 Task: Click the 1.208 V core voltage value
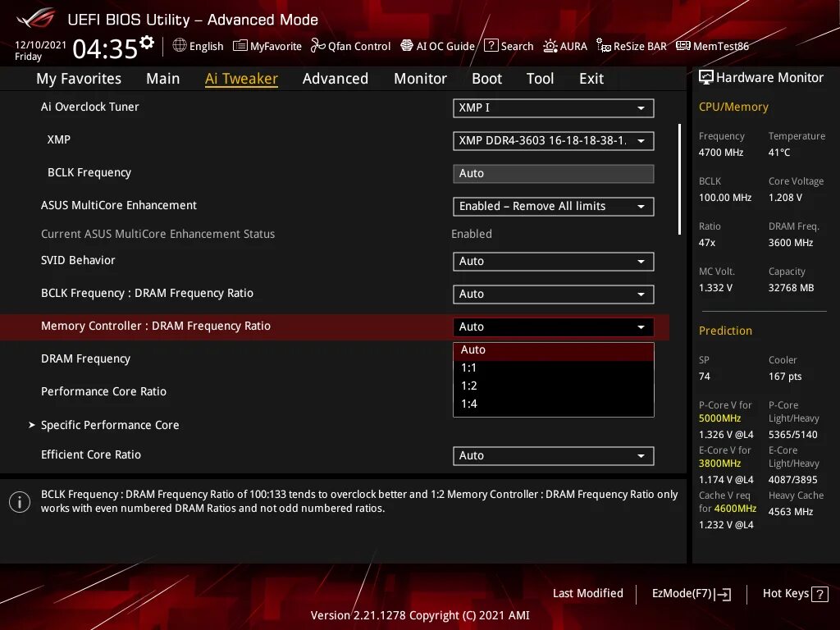click(785, 198)
